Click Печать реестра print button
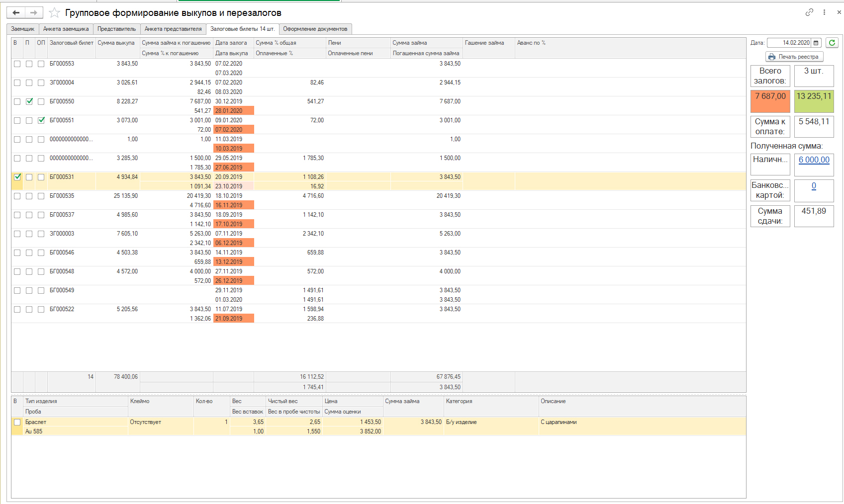 [794, 57]
